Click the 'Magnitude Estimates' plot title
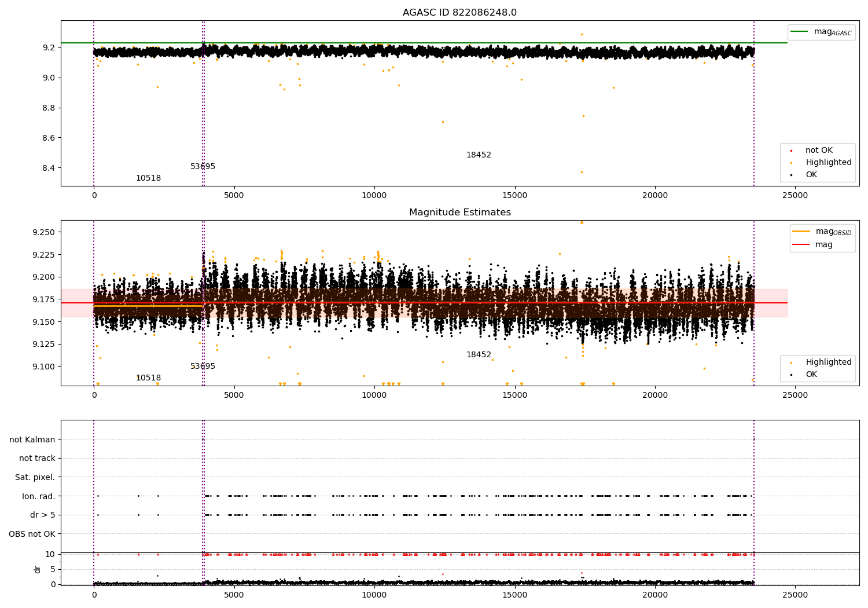 click(459, 213)
